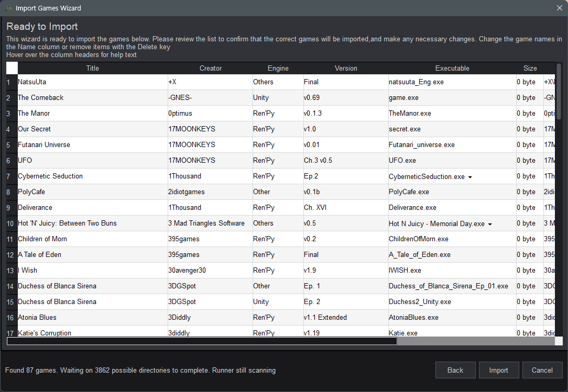Viewport: 568px width, 392px height.
Task: Click the Executable column header
Action: click(452, 68)
